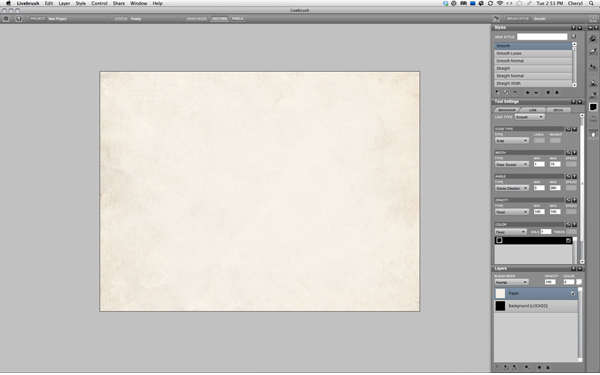The width and height of the screenshot is (600, 375).
Task: Reset the Edge Type section settings
Action: [568, 129]
